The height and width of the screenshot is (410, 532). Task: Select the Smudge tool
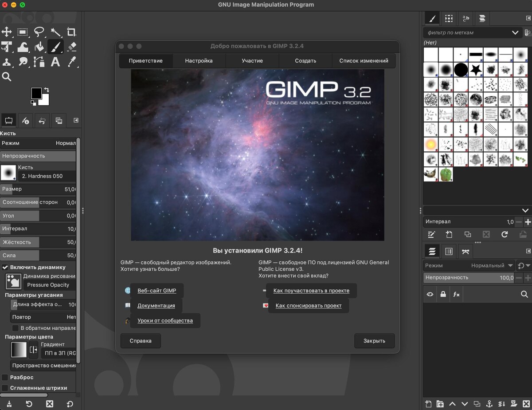(x=23, y=62)
